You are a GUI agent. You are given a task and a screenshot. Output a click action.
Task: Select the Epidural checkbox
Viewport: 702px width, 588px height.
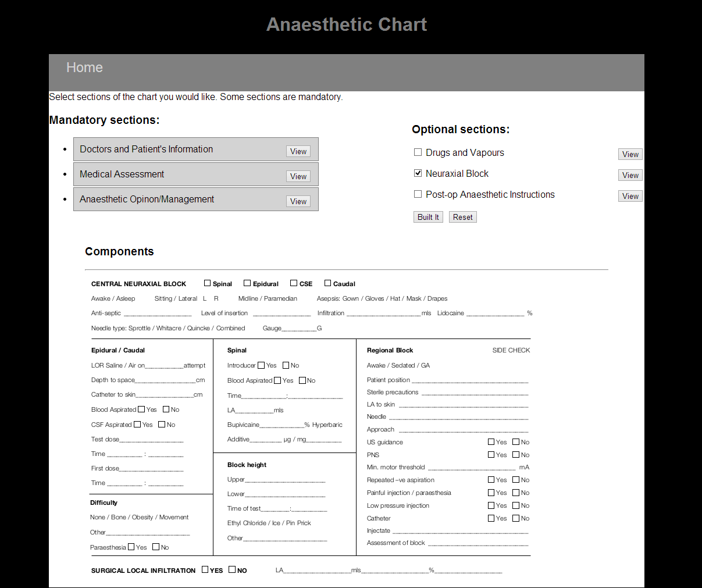coord(246,283)
